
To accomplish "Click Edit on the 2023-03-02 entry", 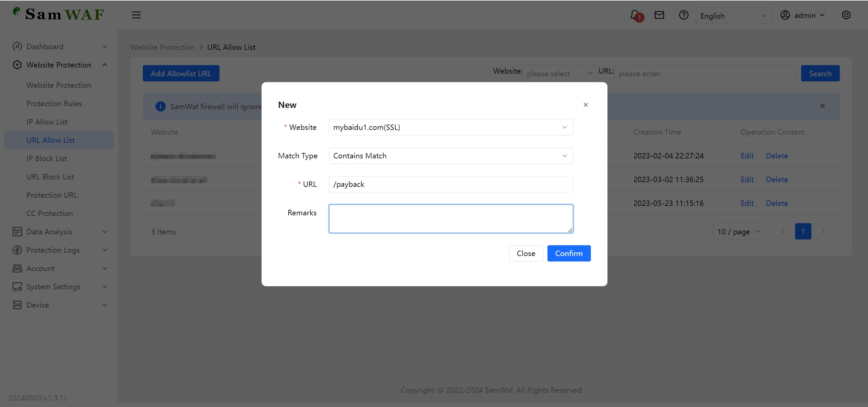I will coord(747,179).
